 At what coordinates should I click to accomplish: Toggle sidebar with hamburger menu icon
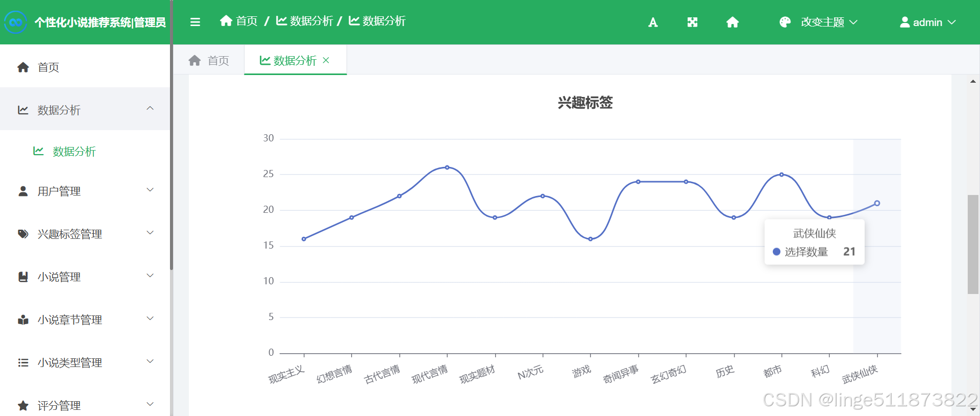click(x=195, y=22)
